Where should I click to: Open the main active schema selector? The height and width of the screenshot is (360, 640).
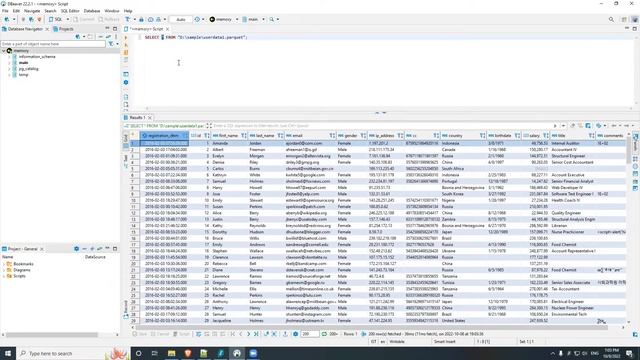coord(253,19)
